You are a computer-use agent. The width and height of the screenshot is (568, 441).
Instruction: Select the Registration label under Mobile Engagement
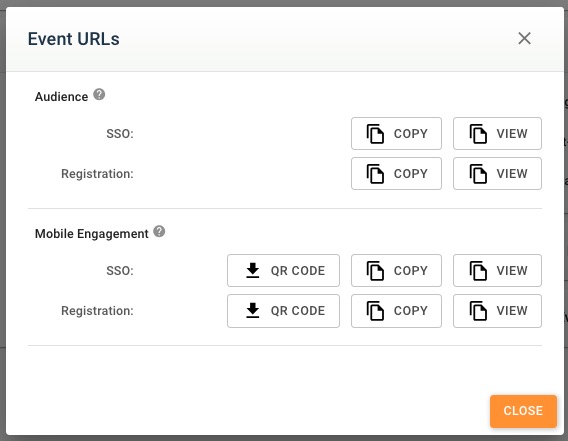point(97,311)
